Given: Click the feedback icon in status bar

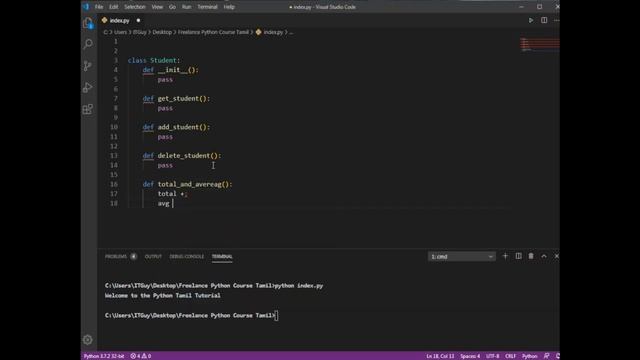Looking at the screenshot, I should (x=547, y=356).
